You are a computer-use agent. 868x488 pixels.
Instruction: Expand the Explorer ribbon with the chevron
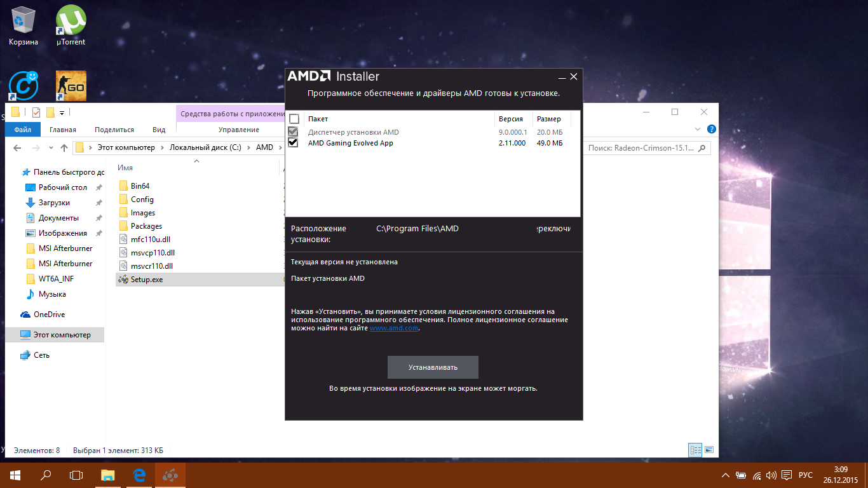pos(698,130)
